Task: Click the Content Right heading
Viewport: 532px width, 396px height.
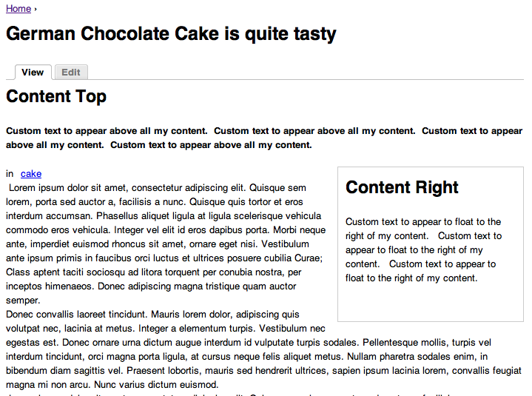Action: [402, 187]
